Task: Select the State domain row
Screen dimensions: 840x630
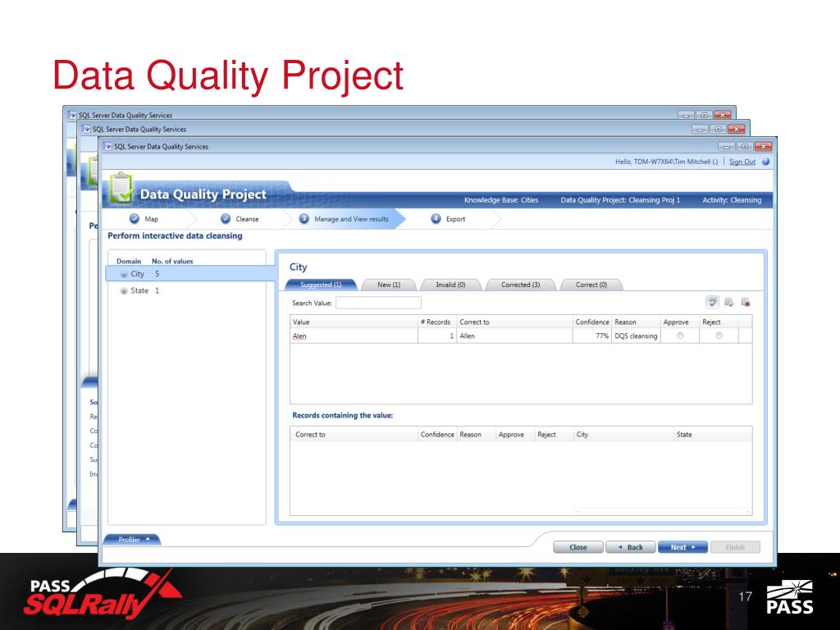Action: click(186, 291)
